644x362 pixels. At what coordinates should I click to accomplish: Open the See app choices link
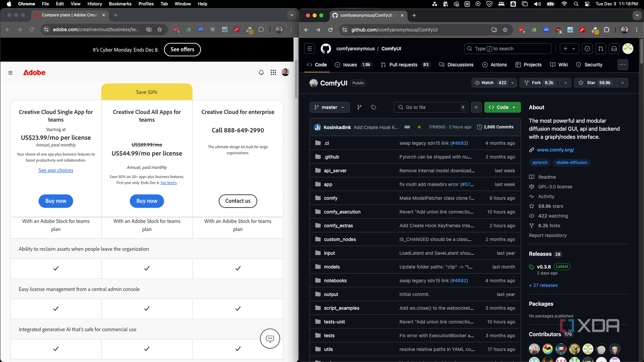(x=56, y=170)
